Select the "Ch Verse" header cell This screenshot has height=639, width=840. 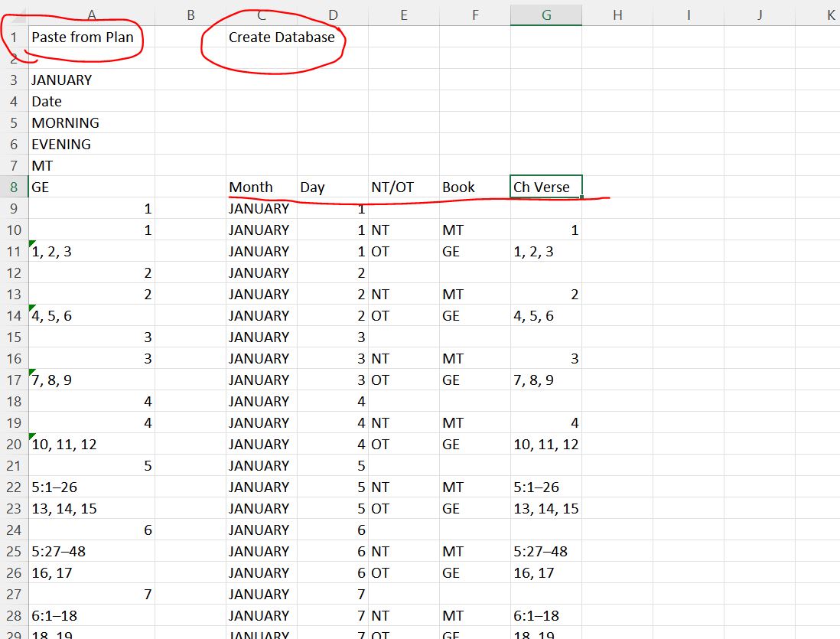(x=546, y=187)
